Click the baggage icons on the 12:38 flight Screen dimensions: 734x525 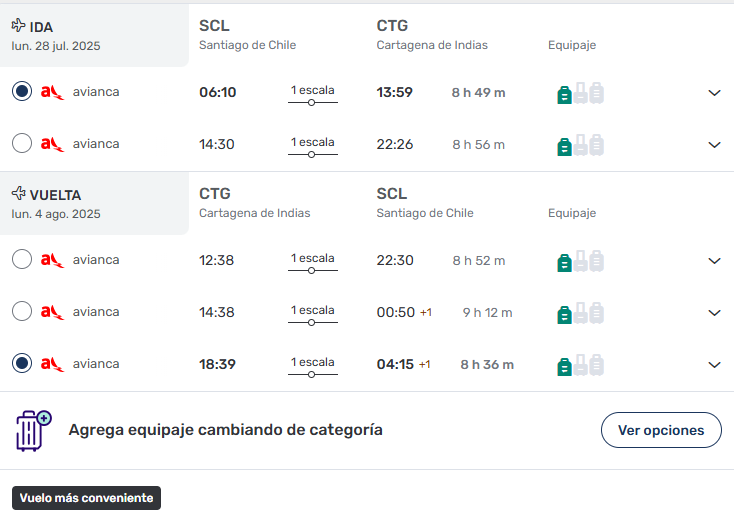pos(580,261)
